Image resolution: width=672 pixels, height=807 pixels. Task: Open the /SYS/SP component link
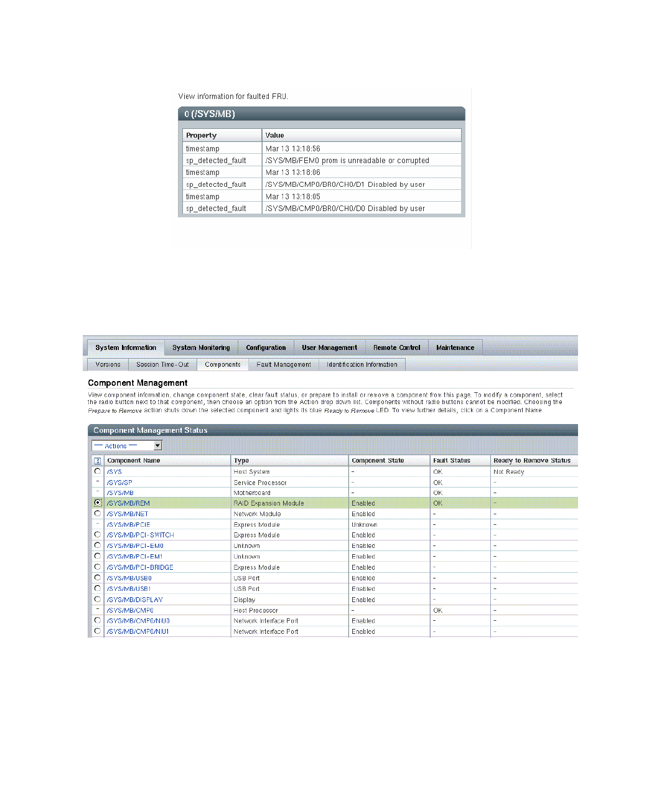pyautogui.click(x=119, y=483)
